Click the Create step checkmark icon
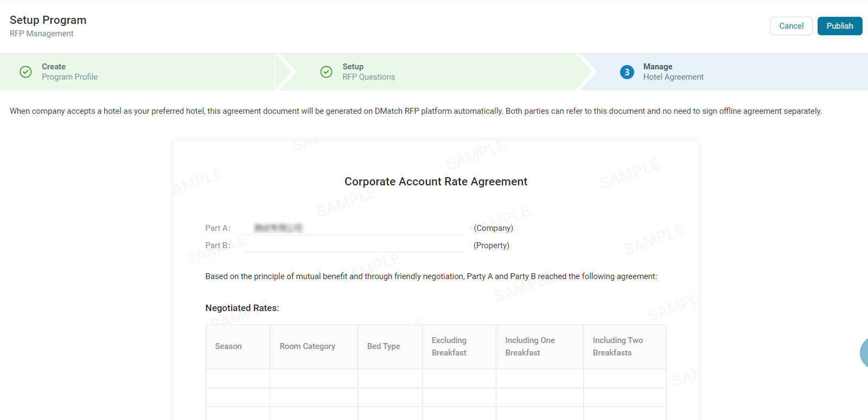 pyautogui.click(x=25, y=72)
